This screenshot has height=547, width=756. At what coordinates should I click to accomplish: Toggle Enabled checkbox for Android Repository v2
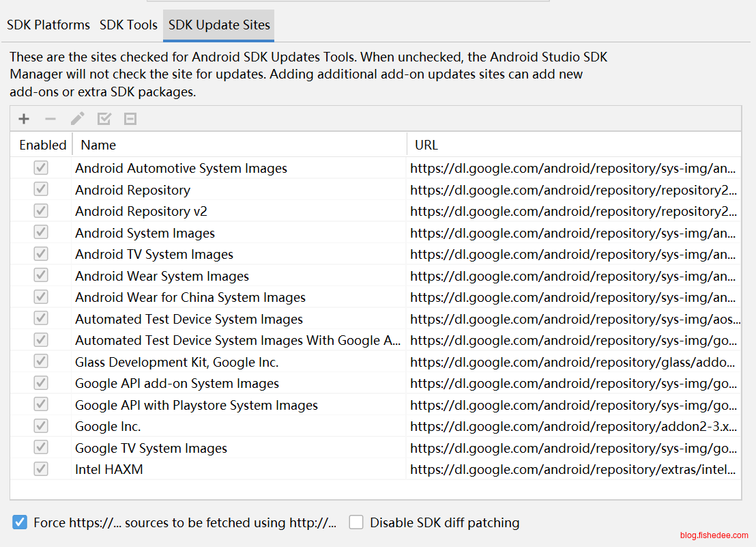coord(41,211)
